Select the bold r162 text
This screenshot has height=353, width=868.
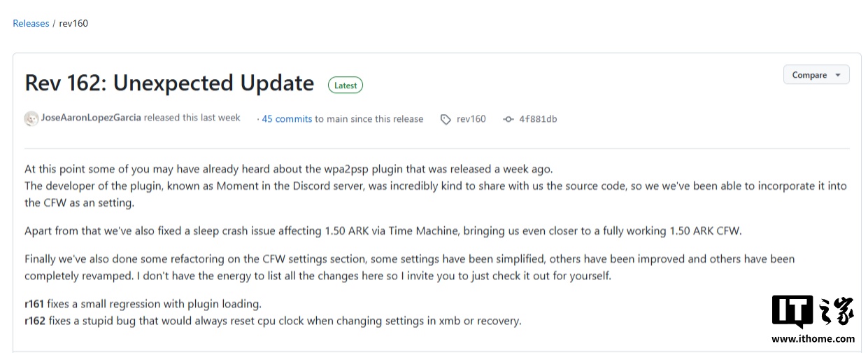[34, 321]
